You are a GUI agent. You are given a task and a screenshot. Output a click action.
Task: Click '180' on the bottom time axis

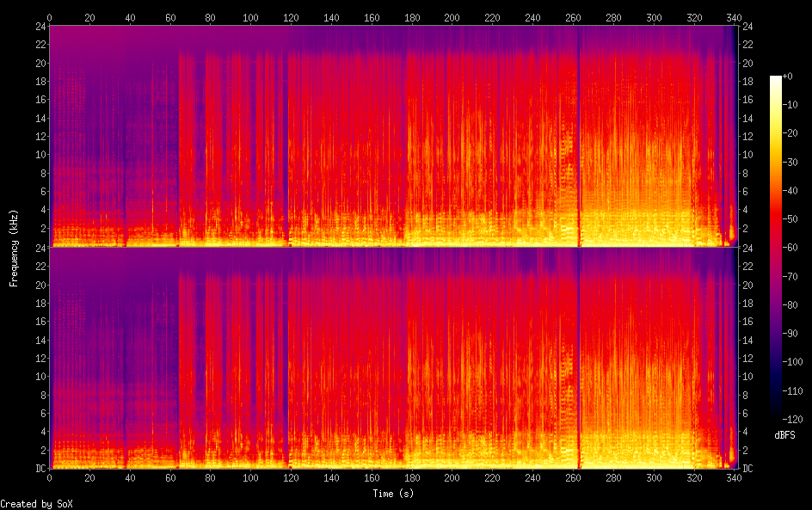click(412, 478)
